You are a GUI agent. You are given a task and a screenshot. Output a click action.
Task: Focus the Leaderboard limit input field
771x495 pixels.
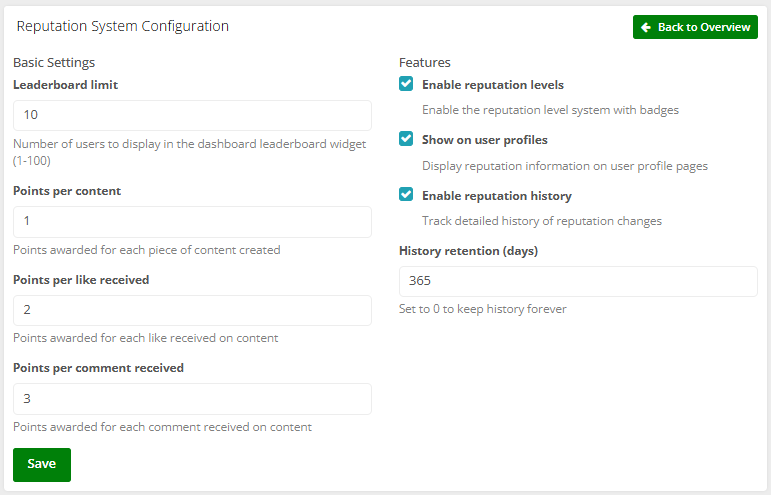[x=192, y=115]
